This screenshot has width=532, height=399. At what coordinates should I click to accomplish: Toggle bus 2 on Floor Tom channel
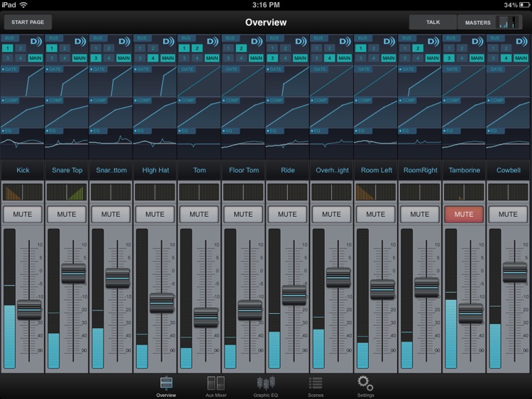pyautogui.click(x=241, y=48)
